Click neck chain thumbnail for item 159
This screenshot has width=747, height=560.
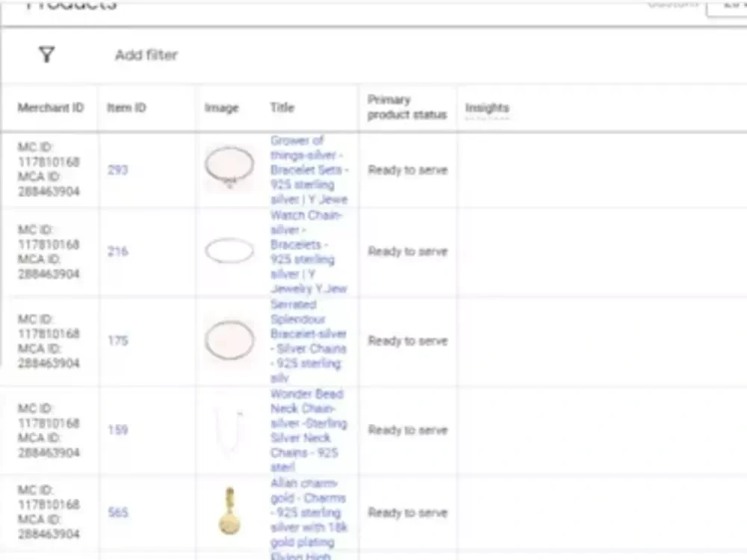pos(229,431)
